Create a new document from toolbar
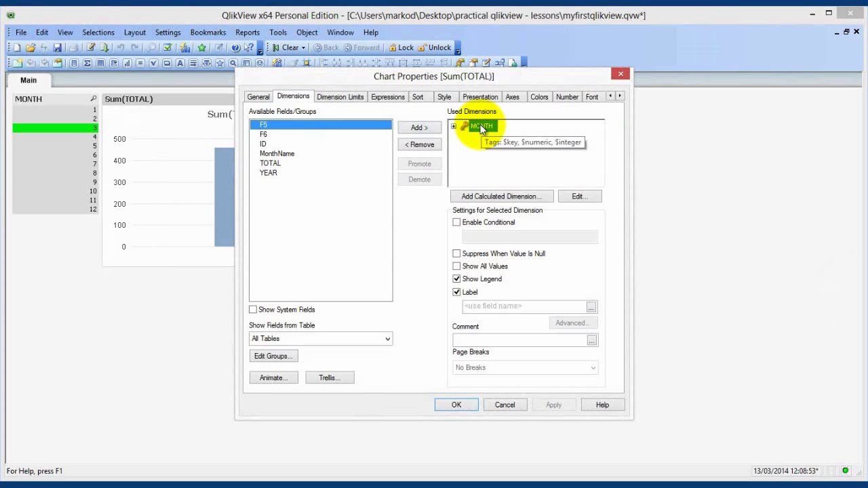Image resolution: width=868 pixels, height=488 pixels. point(17,47)
